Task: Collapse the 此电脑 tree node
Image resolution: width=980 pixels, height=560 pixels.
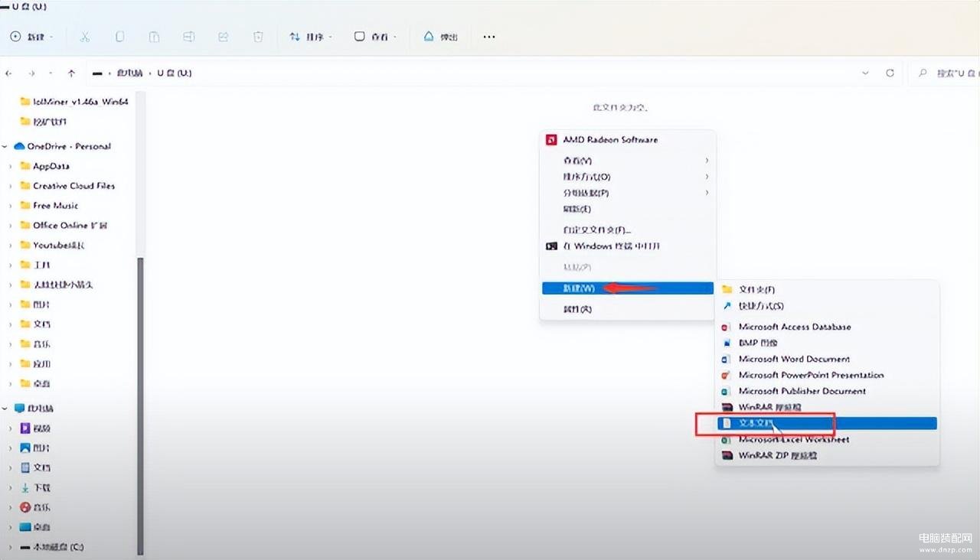Action: (x=6, y=409)
